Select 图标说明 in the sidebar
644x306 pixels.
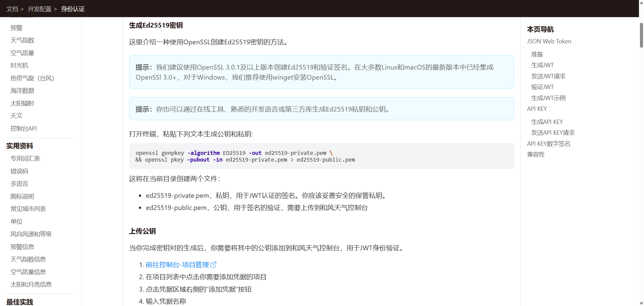click(22, 196)
